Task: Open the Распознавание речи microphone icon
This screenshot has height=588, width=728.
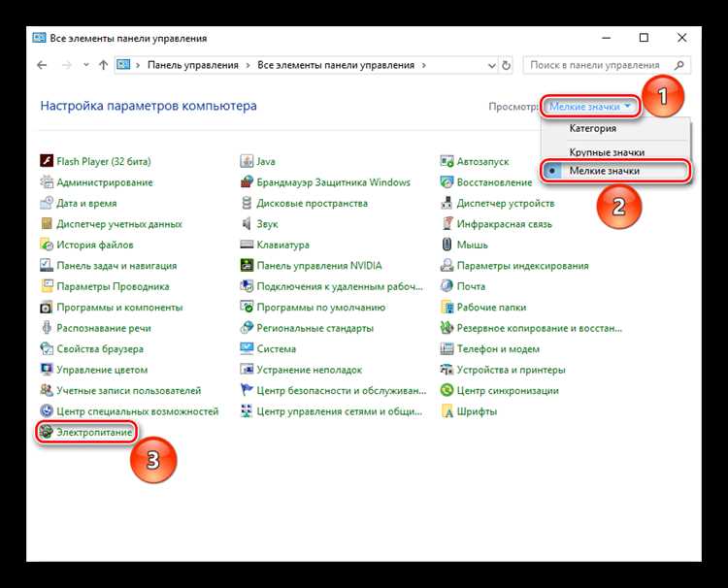Action: coord(47,328)
